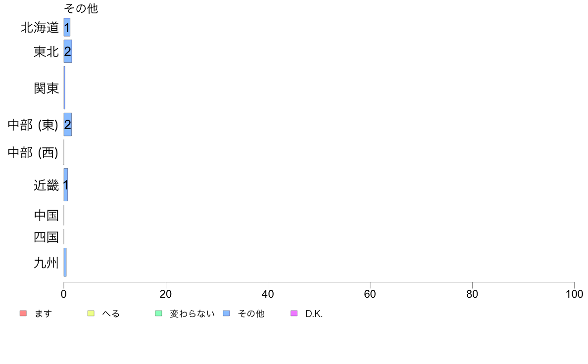This screenshot has height=364, width=588.
Task: Click the その他 chart title
Action: (81, 8)
